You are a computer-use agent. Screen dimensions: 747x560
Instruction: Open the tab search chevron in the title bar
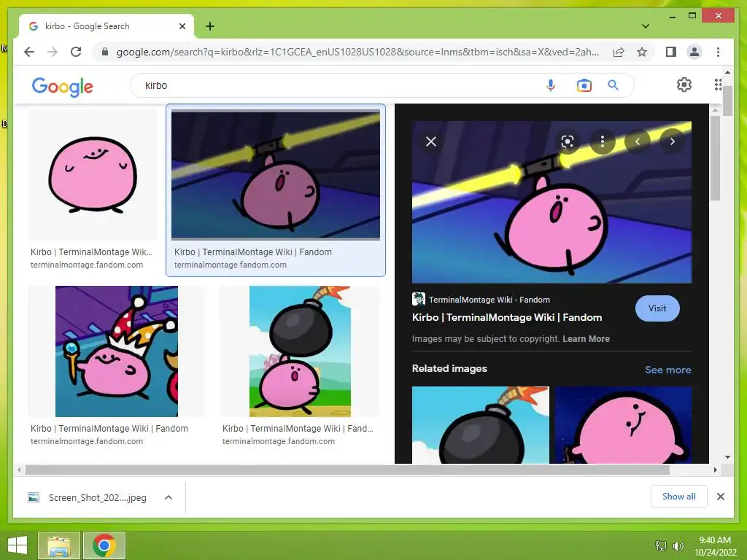646,26
